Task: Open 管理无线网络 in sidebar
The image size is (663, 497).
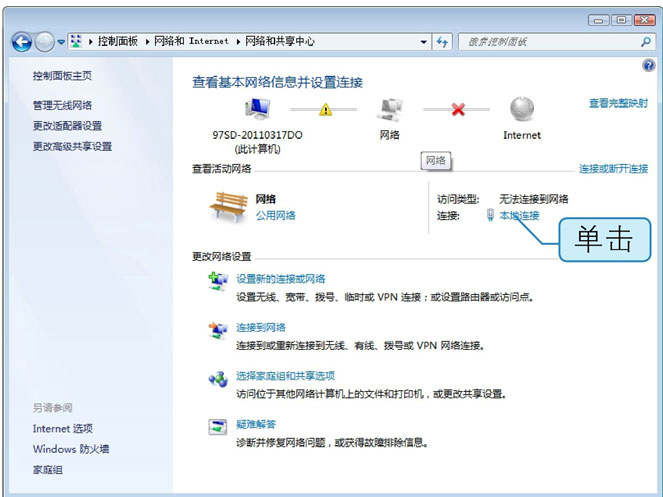Action: pyautogui.click(x=62, y=105)
